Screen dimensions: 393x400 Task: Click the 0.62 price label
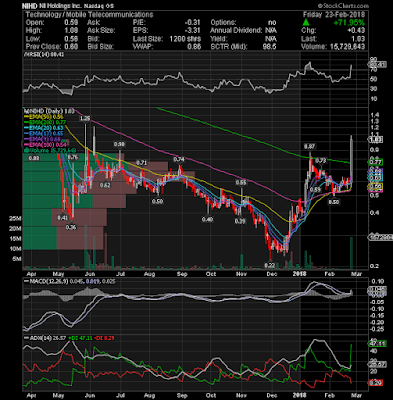[x=105, y=185]
